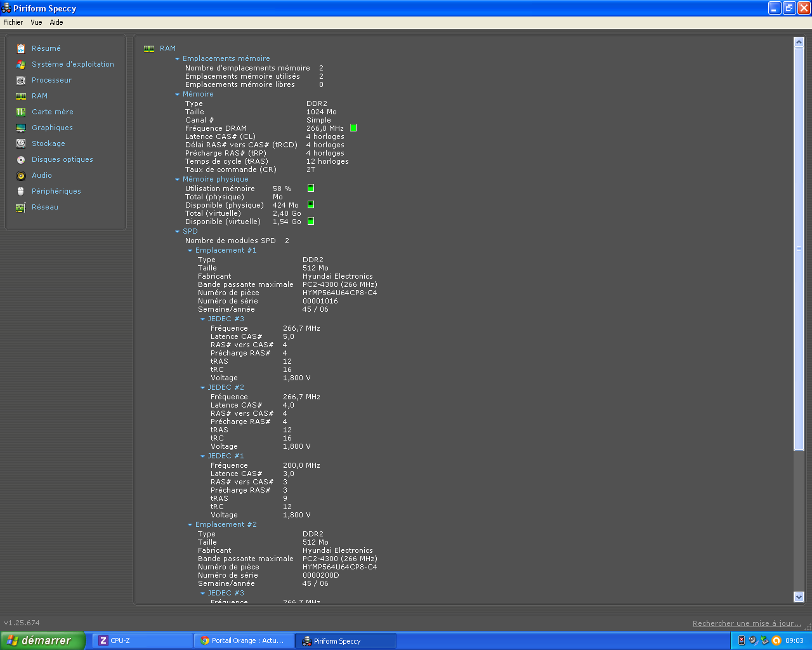This screenshot has width=812, height=650.
Task: Open the Fichier menu
Action: tap(13, 22)
